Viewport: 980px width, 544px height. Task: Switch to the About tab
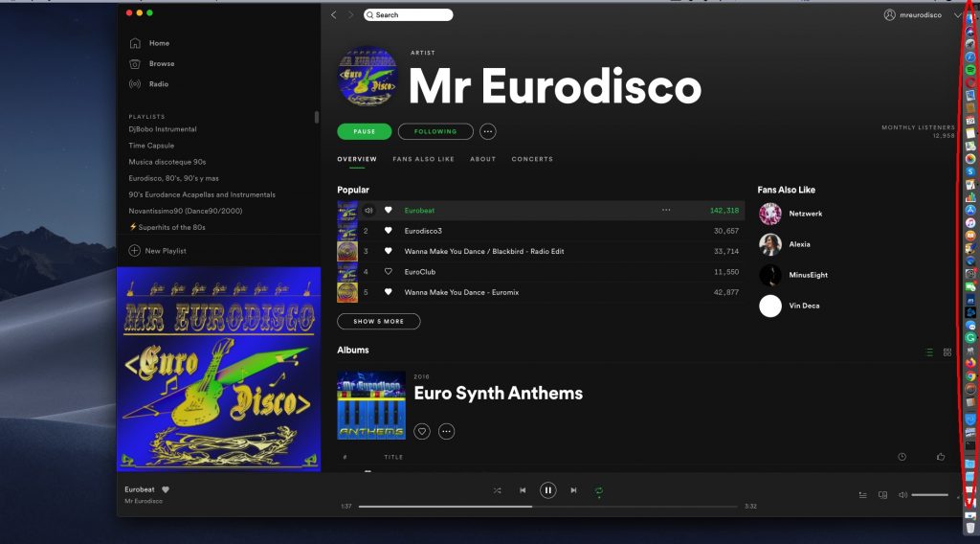[x=483, y=159]
